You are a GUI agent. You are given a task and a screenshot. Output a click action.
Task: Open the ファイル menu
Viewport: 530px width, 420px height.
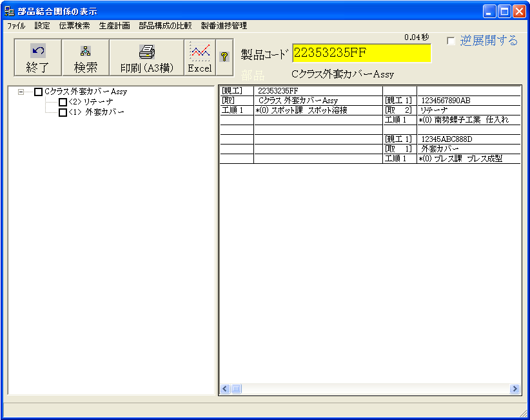tap(16, 26)
